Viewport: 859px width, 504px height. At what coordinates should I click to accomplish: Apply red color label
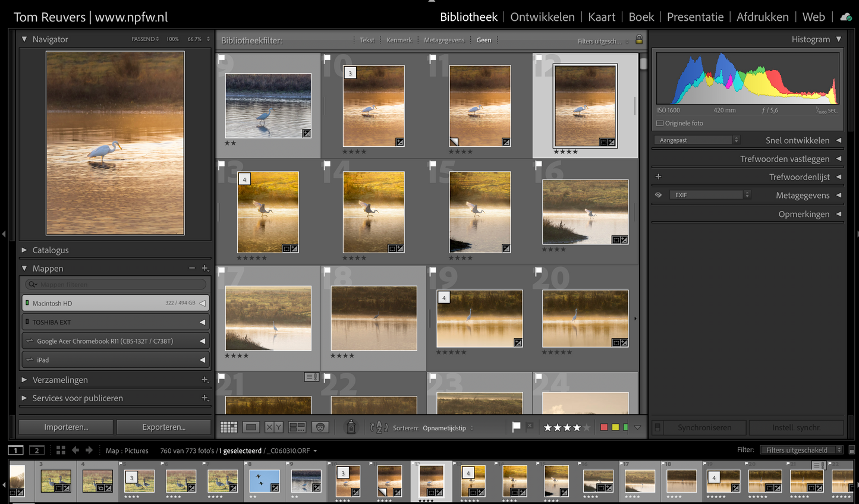[x=604, y=427]
